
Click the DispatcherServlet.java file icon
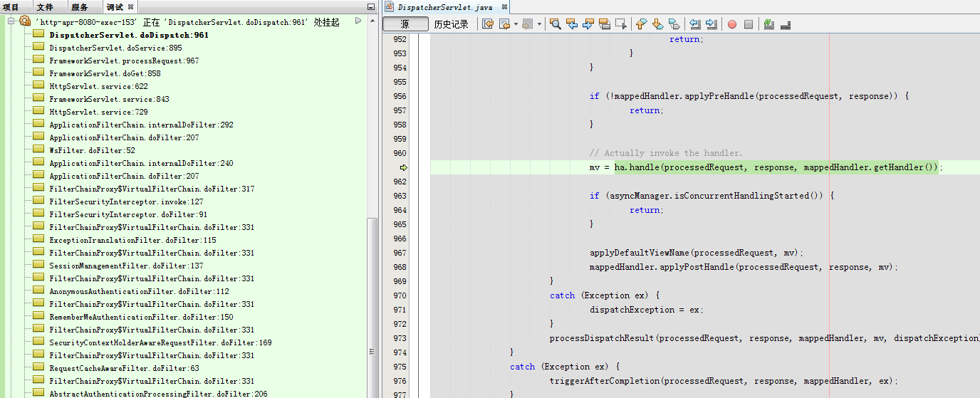click(390, 7)
